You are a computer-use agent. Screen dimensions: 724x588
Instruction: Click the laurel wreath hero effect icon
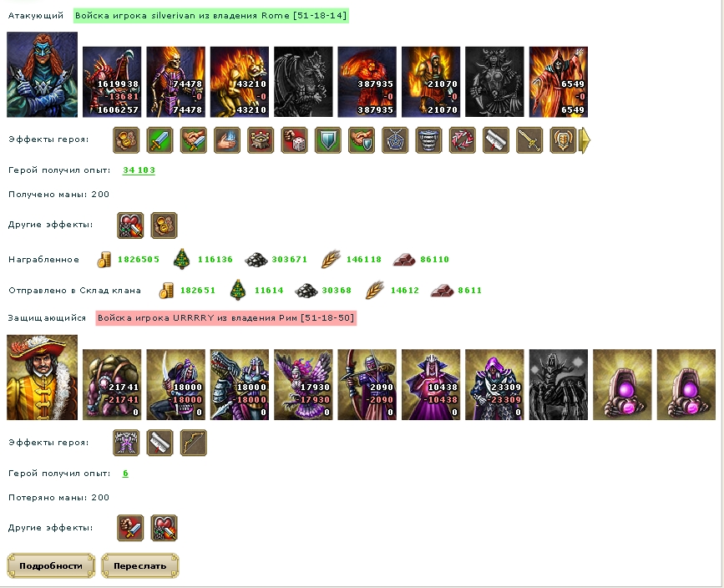462,140
